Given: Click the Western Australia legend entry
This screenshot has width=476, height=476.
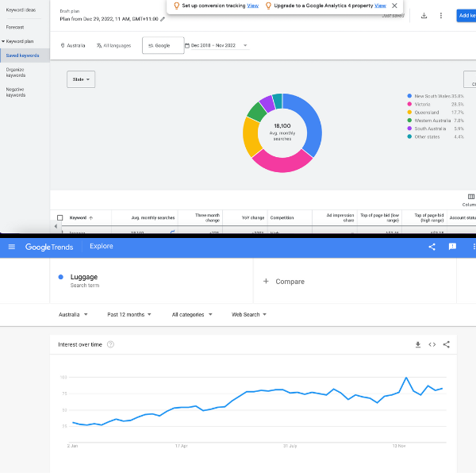Looking at the screenshot, I should [x=436, y=121].
